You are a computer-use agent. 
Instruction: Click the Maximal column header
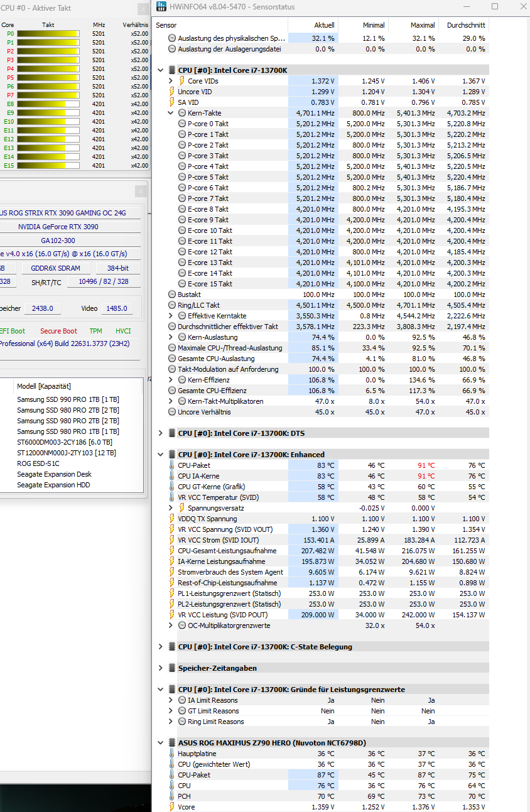point(413,25)
